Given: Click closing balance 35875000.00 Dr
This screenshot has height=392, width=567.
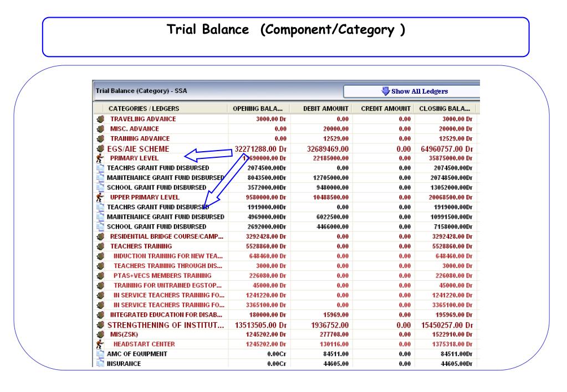Looking at the screenshot, I should pyautogui.click(x=451, y=158).
